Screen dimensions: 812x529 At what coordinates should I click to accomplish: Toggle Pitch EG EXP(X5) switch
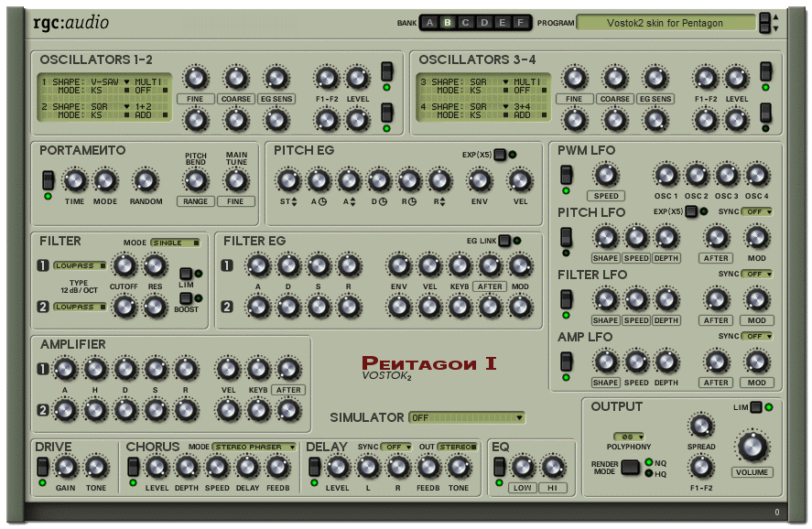[500, 155]
